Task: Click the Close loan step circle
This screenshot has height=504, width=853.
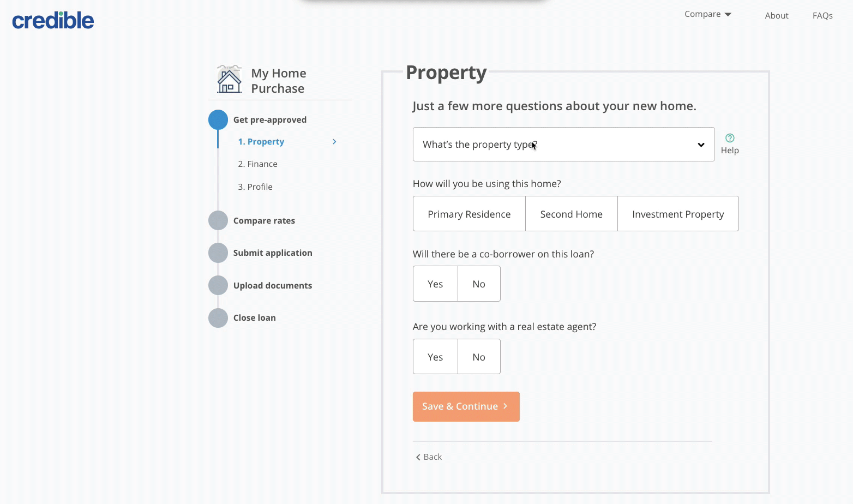Action: (x=218, y=318)
